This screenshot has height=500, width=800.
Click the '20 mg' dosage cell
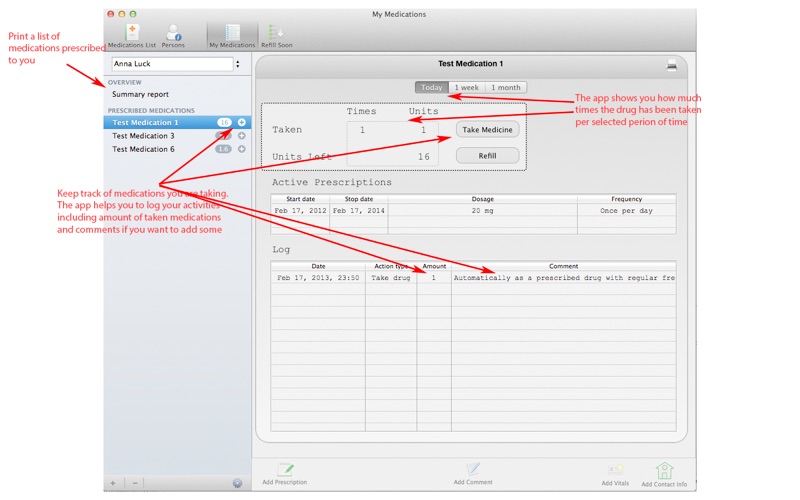(483, 210)
